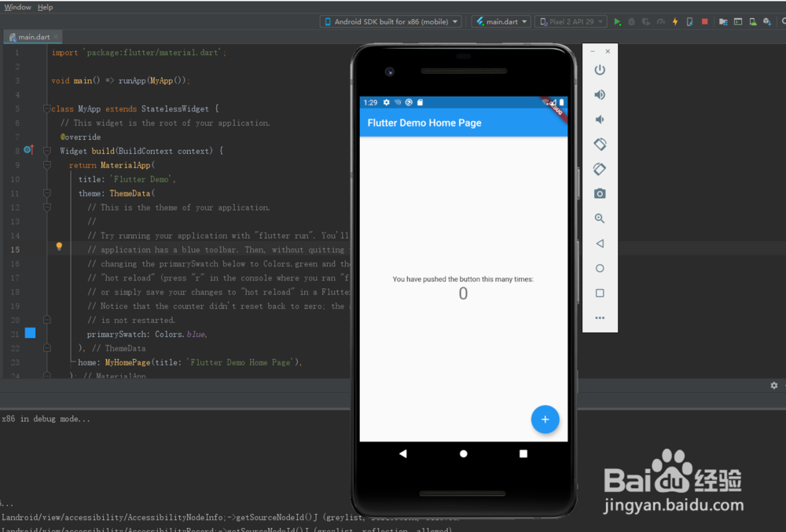This screenshot has width=786, height=532.
Task: Close the main.dart editor tab
Action: [56, 37]
